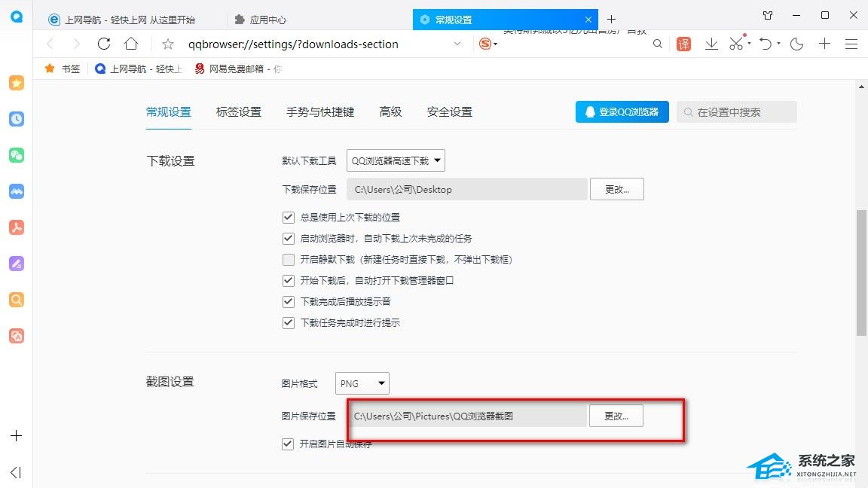Viewport: 868px width, 488px height.
Task: Open the orange search sidebar icon
Action: pos(17,300)
